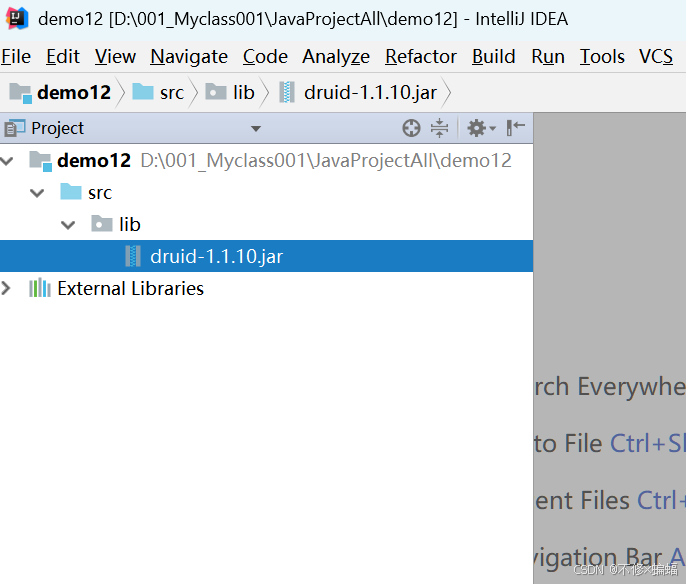Click the Project panel icon
This screenshot has width=686, height=584.
(14, 128)
